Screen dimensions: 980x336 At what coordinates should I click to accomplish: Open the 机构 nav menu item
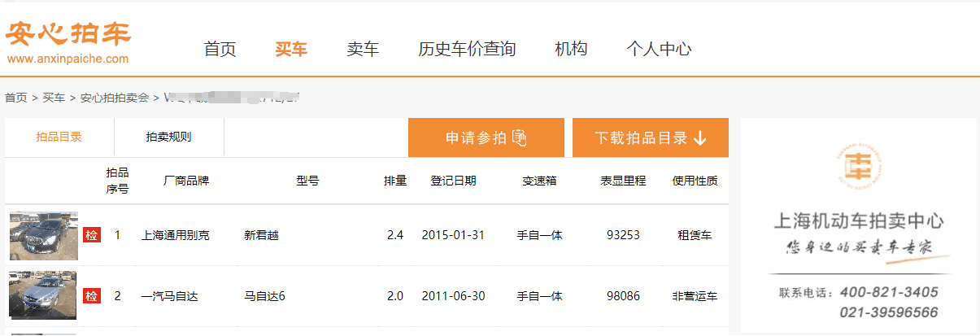[571, 49]
